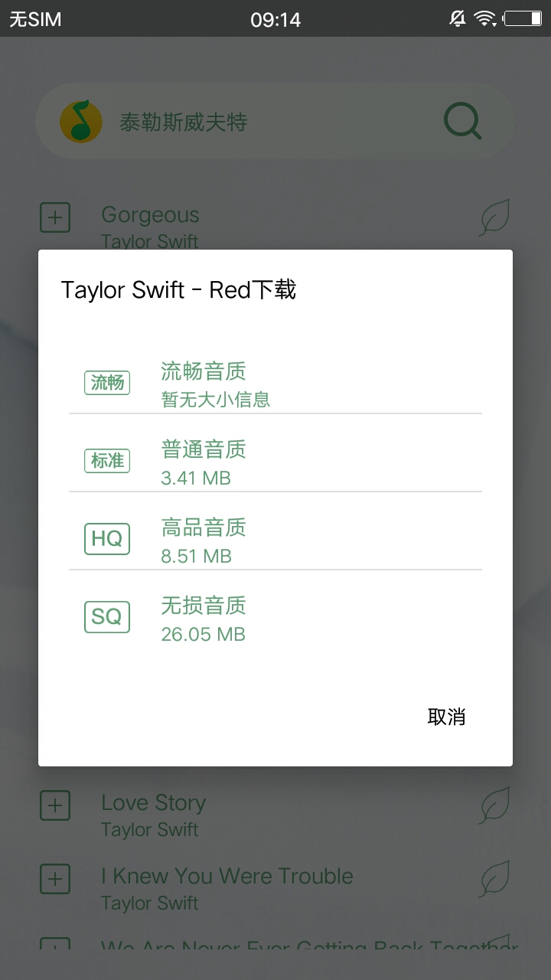Tap the plus icon beside Gorgeous
This screenshot has height=980, width=551.
pyautogui.click(x=55, y=217)
